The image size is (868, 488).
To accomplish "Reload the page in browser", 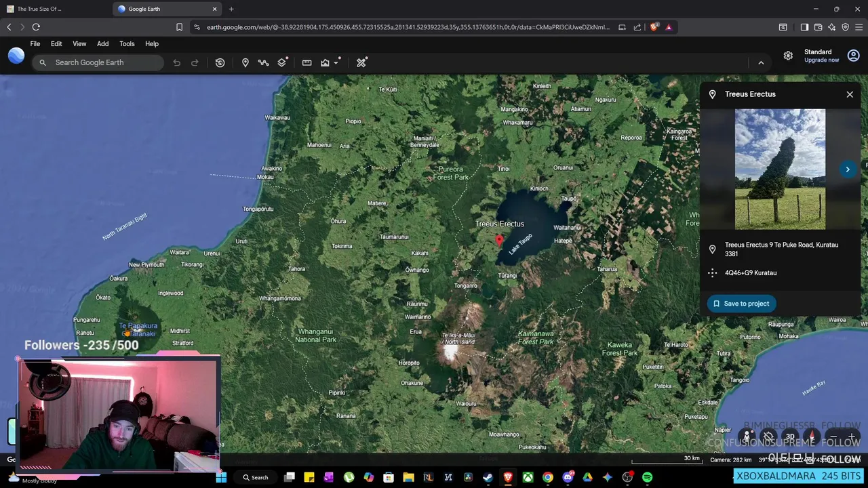I will [x=36, y=27].
